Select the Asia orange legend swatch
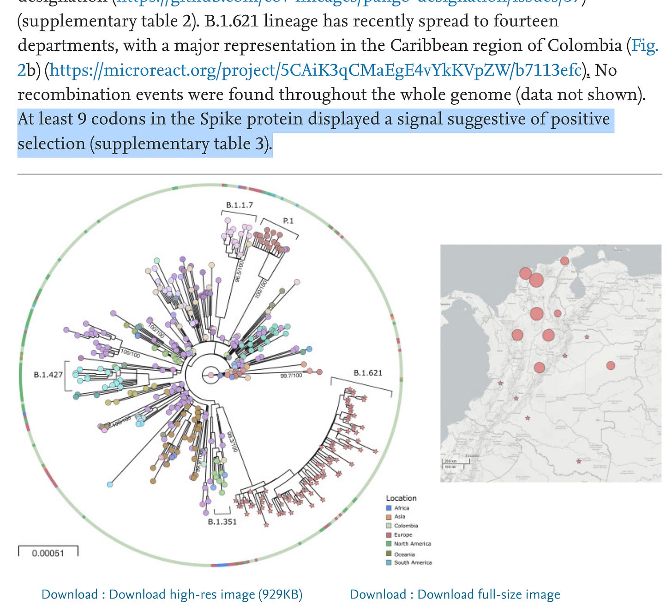The image size is (672, 616). 389,517
